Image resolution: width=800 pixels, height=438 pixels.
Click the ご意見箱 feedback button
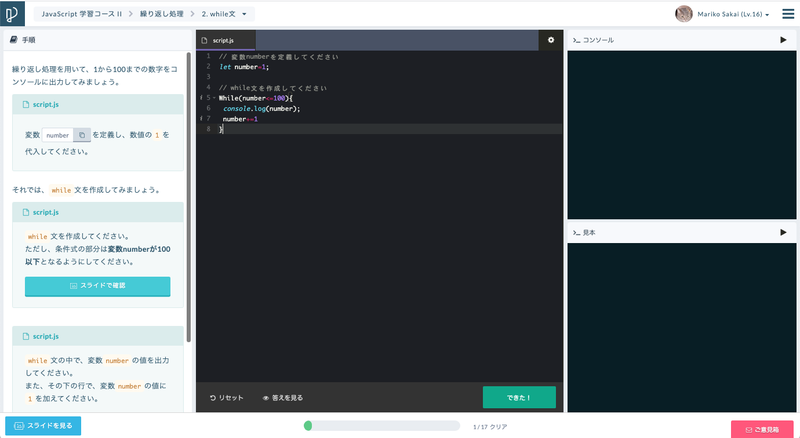(762, 429)
